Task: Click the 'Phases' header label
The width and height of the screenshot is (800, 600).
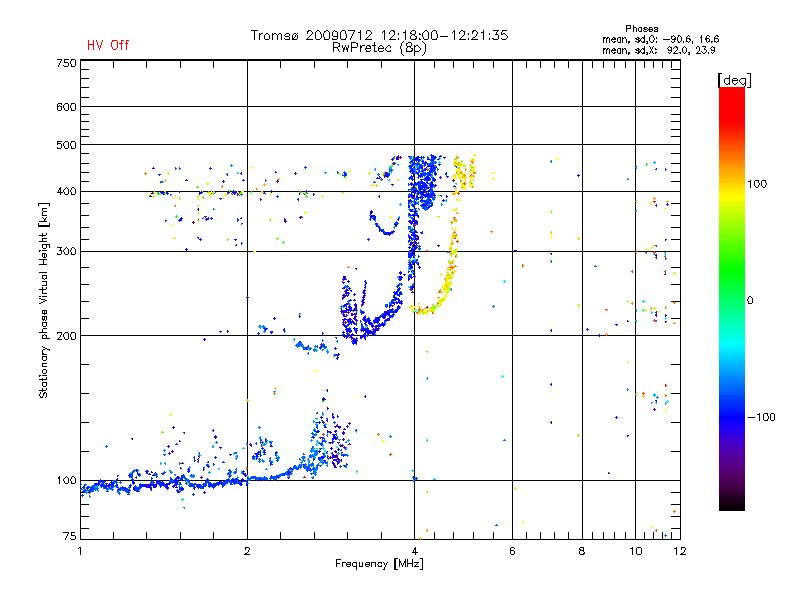Action: [641, 29]
